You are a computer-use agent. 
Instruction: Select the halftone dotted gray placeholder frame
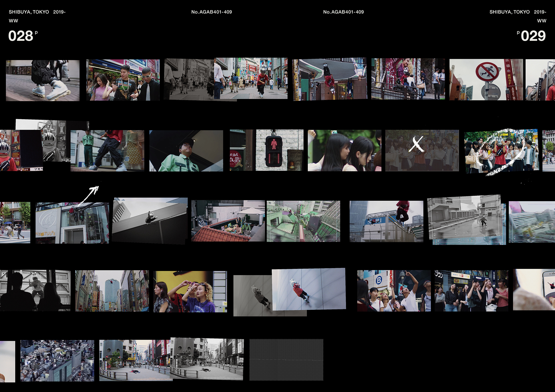(286, 360)
